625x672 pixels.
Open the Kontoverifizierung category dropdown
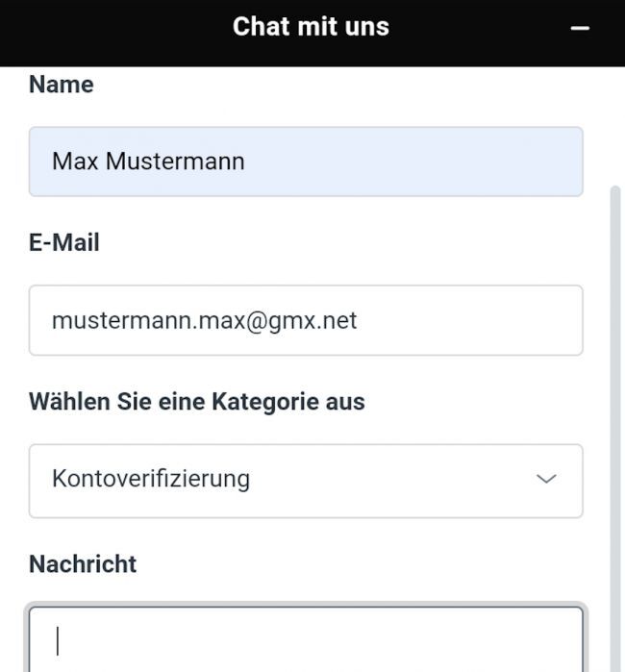[x=306, y=480]
